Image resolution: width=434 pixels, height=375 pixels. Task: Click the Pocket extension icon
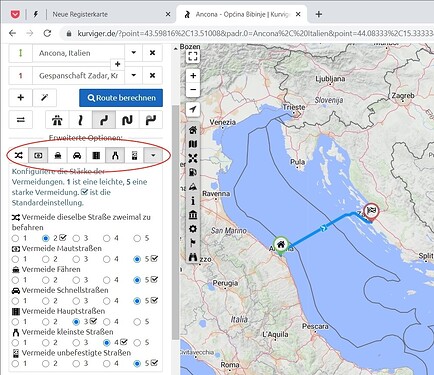[15, 14]
